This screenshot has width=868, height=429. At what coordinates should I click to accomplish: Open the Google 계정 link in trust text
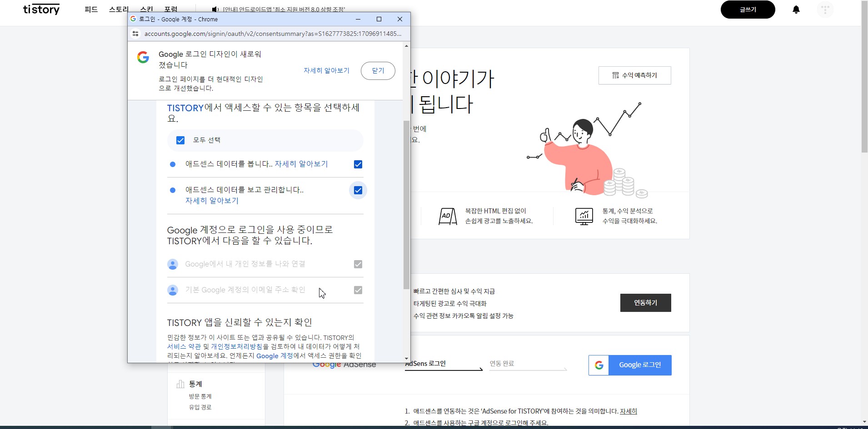tap(274, 356)
